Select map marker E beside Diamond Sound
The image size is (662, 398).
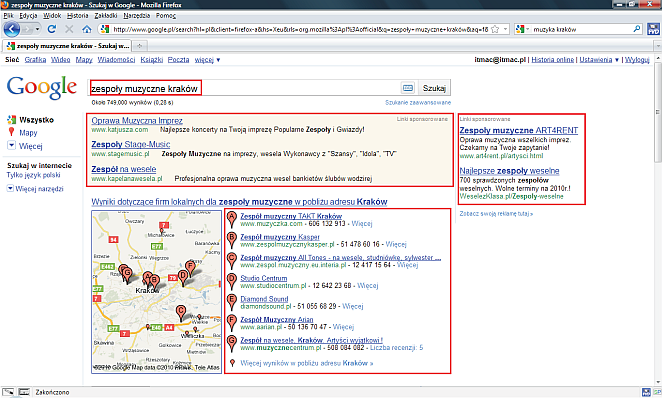(231, 302)
